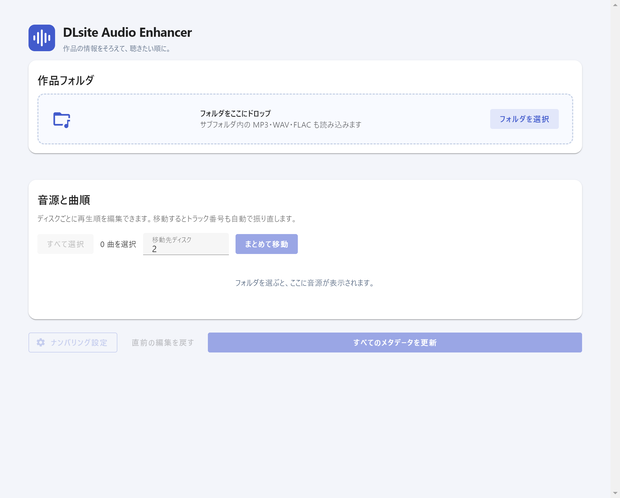Screen dimensions: 620x498
Task: Click the DLsite Audio Enhancer waveform logo
Action: [42, 38]
